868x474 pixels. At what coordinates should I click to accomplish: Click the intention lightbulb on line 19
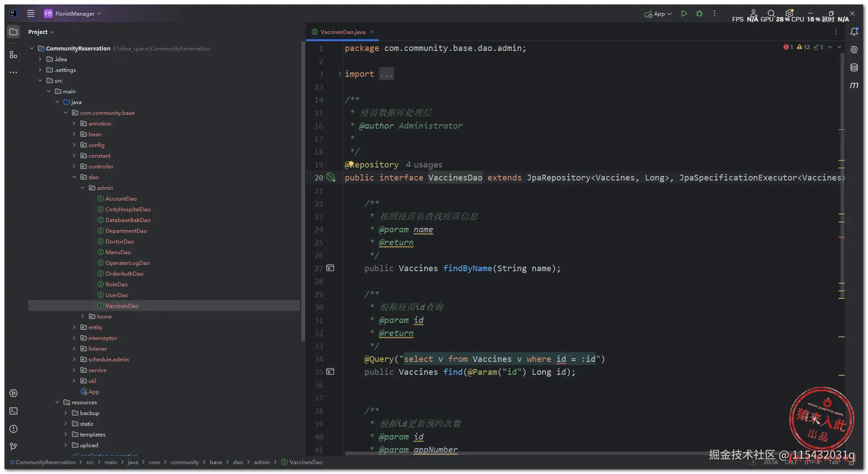coord(351,164)
